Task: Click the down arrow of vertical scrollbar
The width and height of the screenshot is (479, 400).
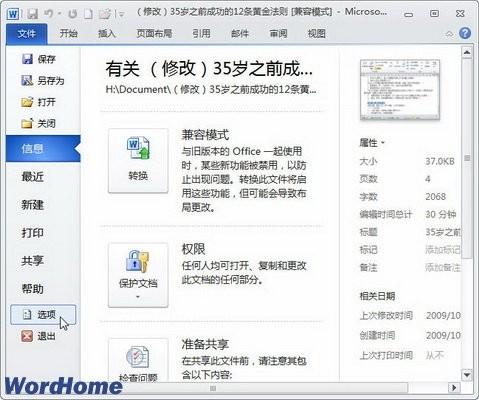Action: (467, 375)
